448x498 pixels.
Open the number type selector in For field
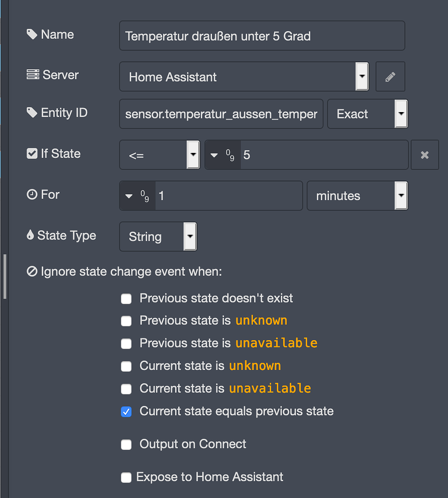click(x=137, y=195)
